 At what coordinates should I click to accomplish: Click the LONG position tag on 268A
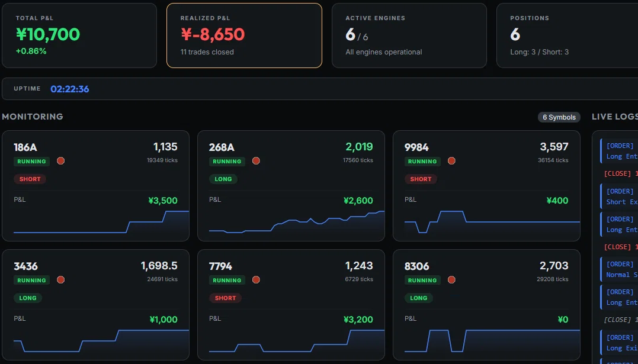point(223,179)
